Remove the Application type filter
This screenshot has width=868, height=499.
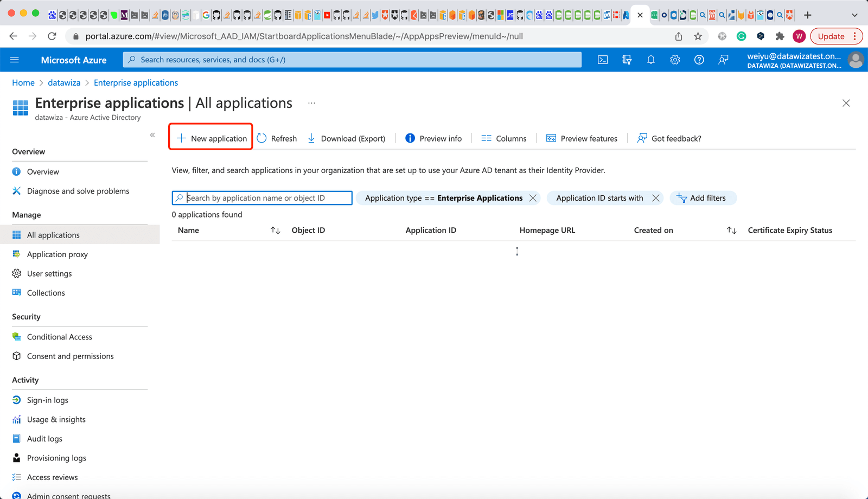(x=533, y=198)
